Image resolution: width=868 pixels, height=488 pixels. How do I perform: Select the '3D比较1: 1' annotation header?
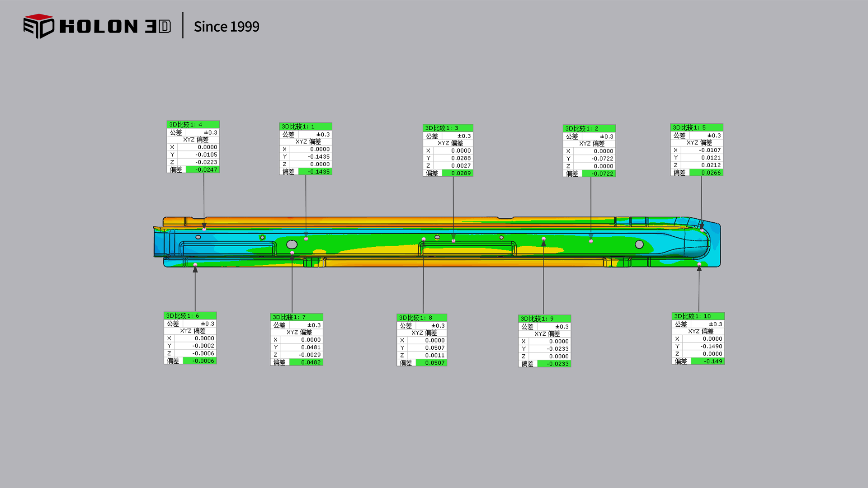coord(306,127)
